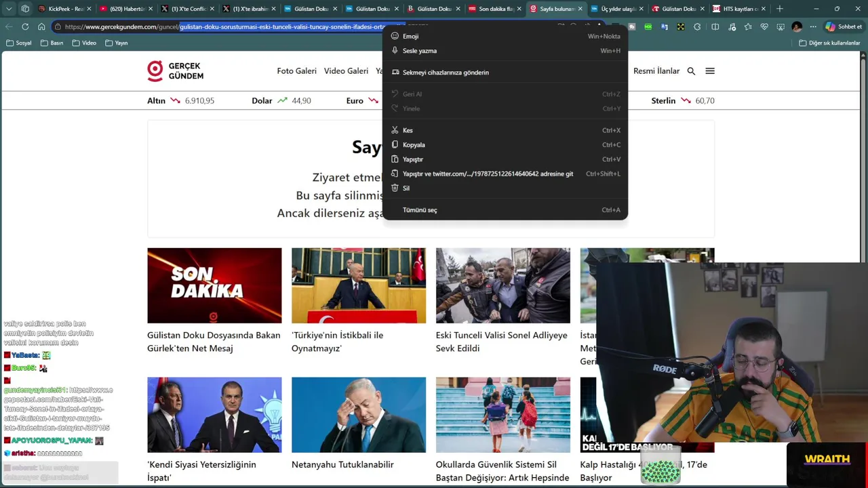Click the green NOK extension icon
The image size is (868, 488).
pos(648,26)
